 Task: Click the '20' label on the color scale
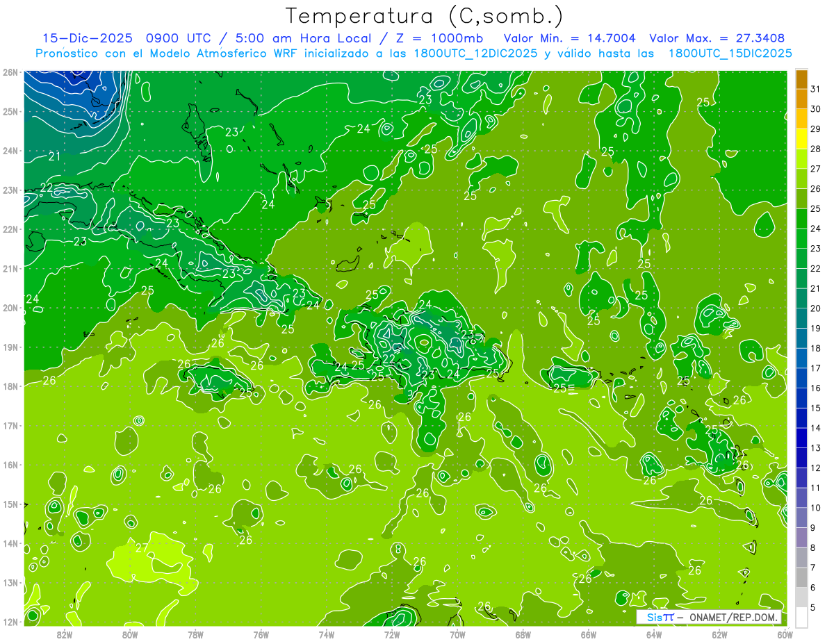point(816,308)
